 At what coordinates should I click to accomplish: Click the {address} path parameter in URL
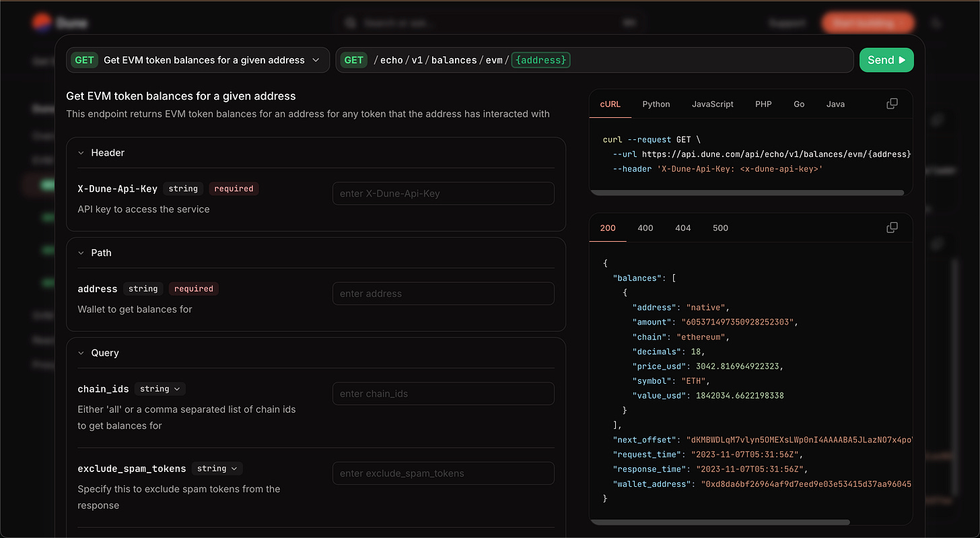(x=540, y=60)
